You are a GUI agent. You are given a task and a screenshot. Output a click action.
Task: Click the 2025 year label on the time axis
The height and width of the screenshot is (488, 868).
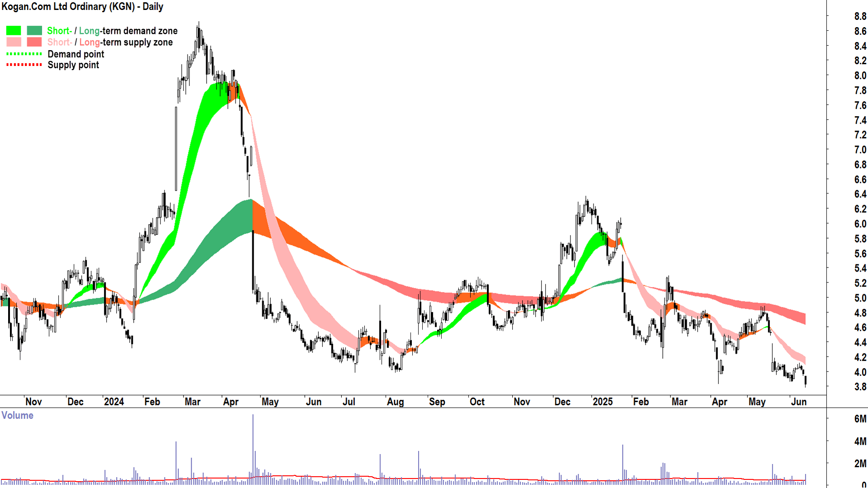click(603, 402)
